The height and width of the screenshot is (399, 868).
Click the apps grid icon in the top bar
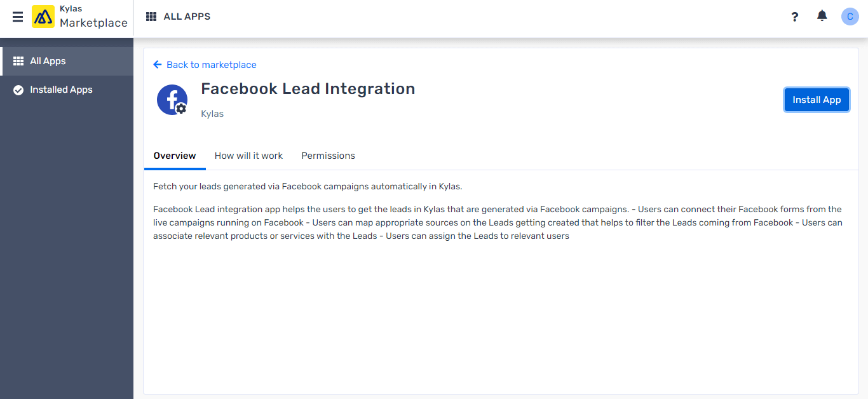click(151, 16)
